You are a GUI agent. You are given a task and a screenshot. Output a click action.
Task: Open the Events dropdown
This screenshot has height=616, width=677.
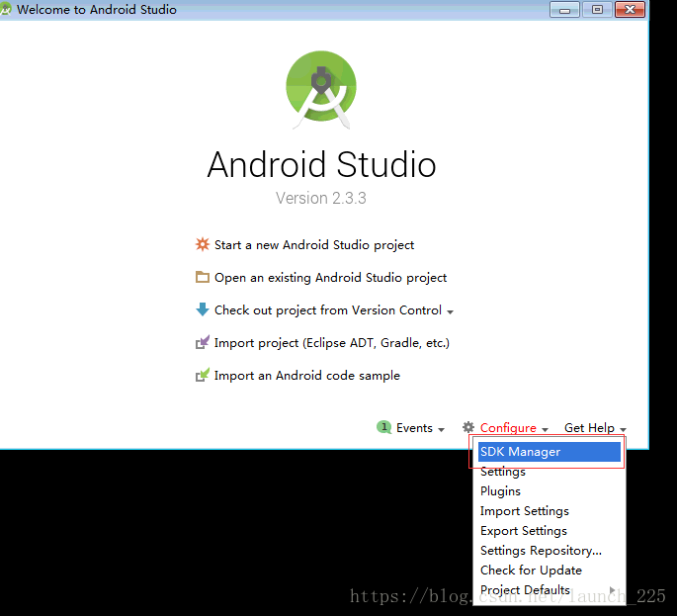click(421, 428)
